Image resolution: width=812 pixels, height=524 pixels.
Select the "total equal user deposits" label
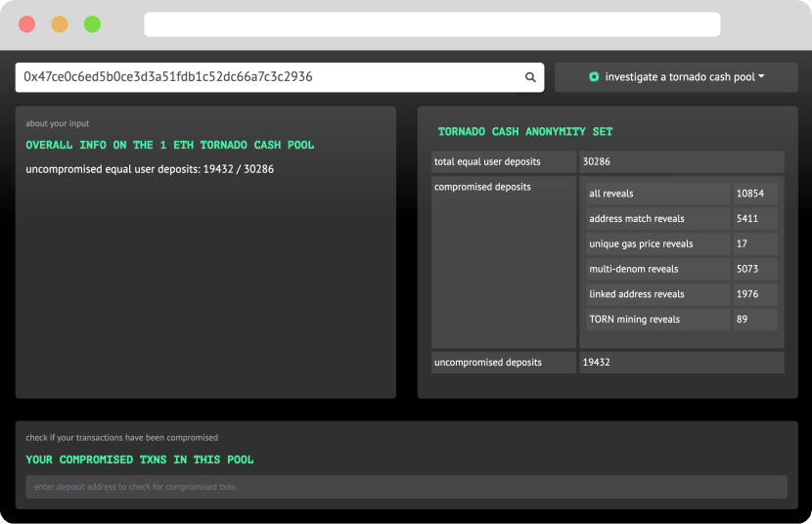(504, 161)
